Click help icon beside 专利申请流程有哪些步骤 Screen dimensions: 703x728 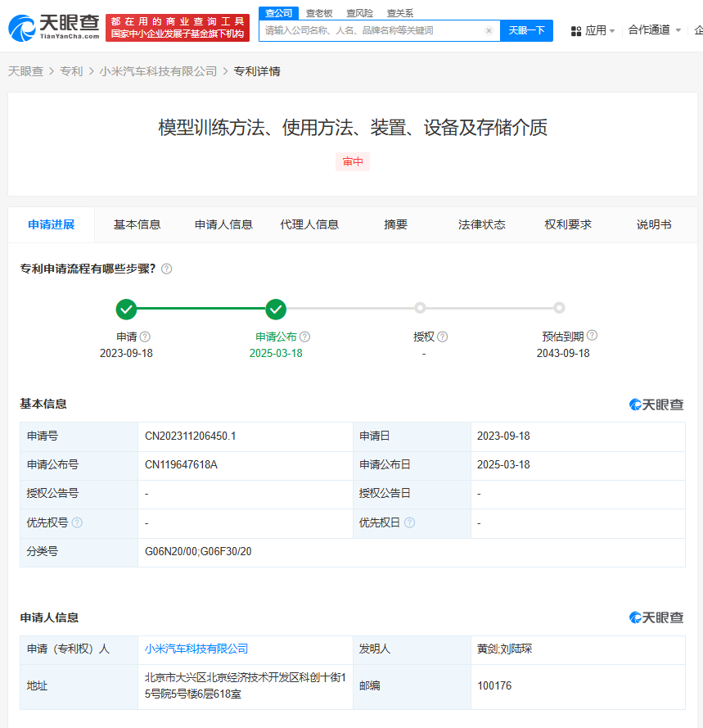[x=167, y=269]
